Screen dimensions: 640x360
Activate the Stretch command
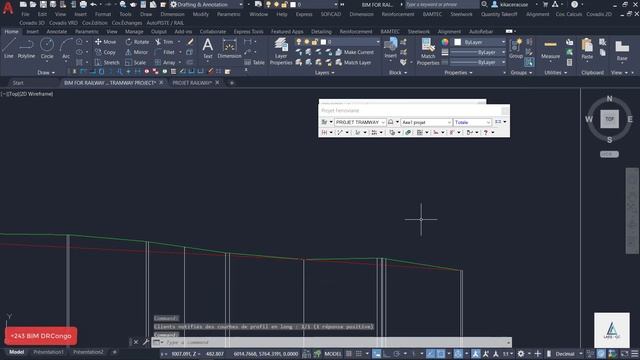[x=107, y=62]
